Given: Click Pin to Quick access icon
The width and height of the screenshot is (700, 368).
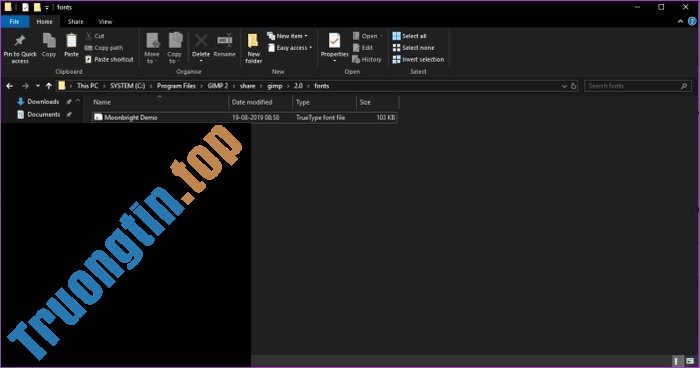Looking at the screenshot, I should point(20,41).
